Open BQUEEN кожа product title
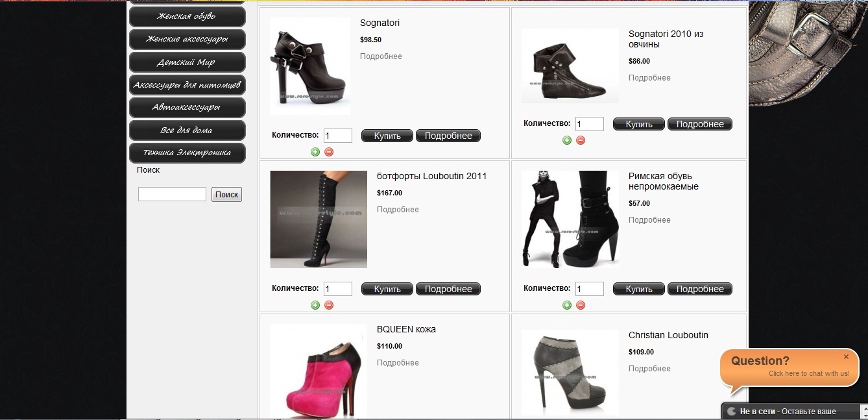The image size is (868, 420). pos(406,329)
